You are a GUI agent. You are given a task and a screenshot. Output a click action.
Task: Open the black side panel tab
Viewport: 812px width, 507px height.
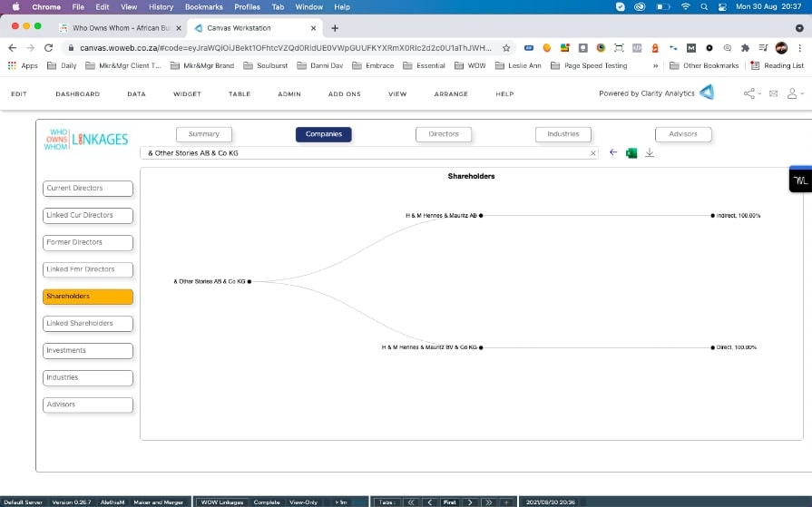[x=800, y=180]
